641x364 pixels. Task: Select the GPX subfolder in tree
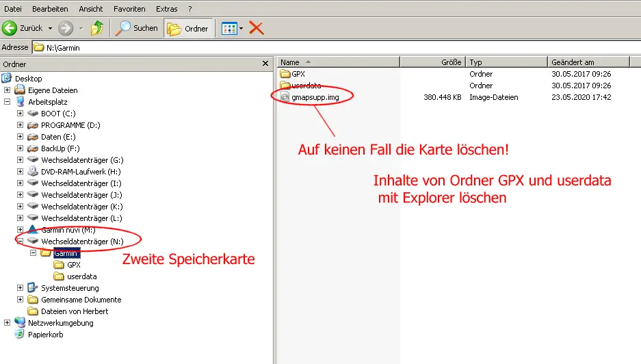(x=74, y=265)
